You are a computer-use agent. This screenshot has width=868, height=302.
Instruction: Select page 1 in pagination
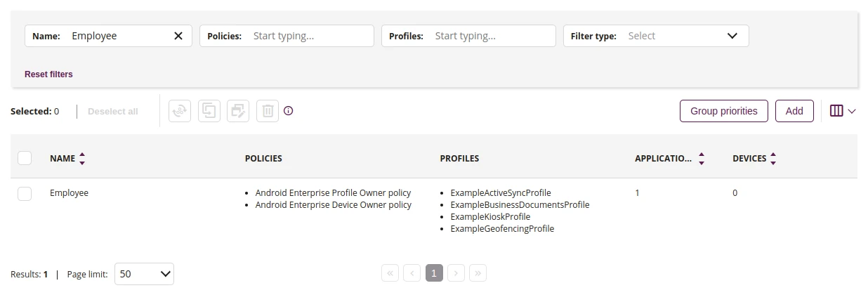434,273
